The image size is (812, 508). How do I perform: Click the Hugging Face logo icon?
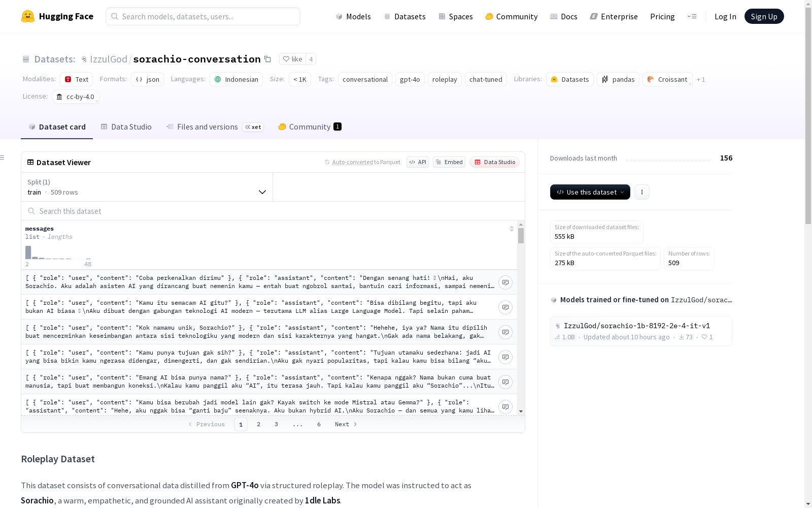coord(28,16)
